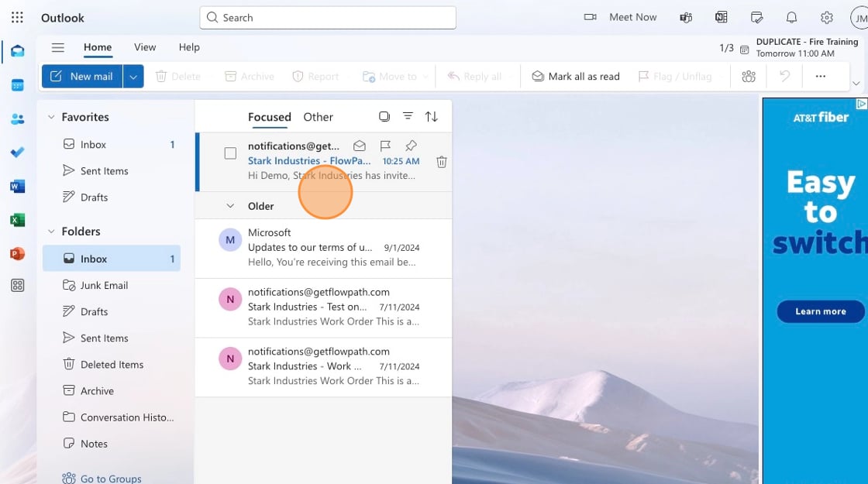Select the Other inbox tab
This screenshot has height=484, width=868.
[x=318, y=117]
